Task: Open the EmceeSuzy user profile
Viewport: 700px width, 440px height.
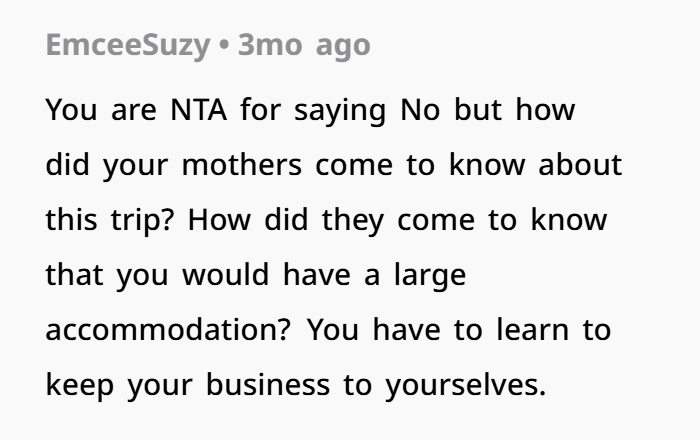Action: tap(128, 46)
